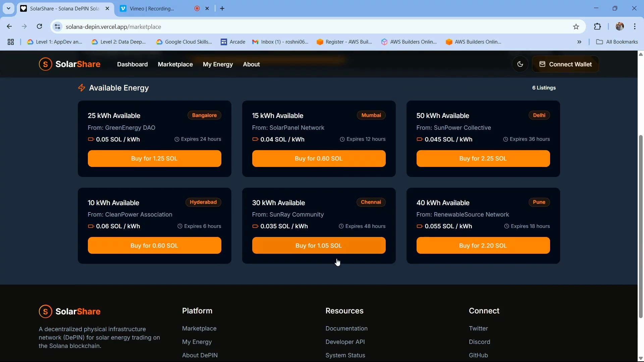Open the Chrome profile avatar
Screen dimensions: 644x362
point(620,26)
